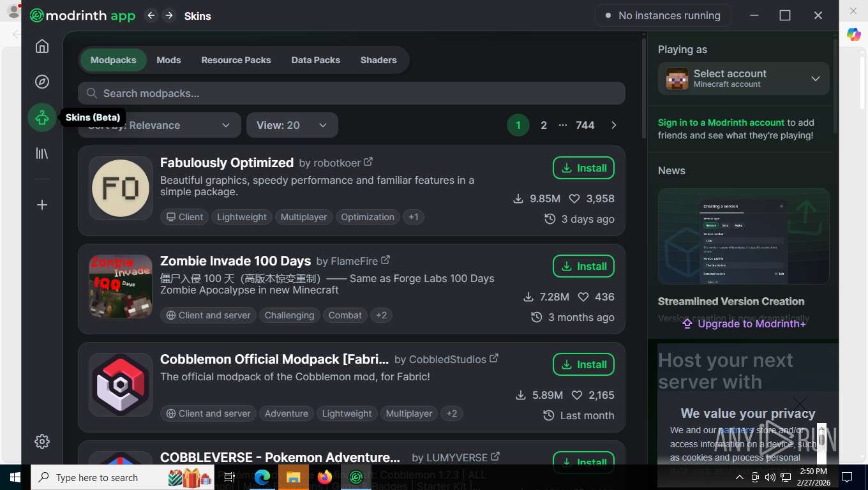The width and height of the screenshot is (868, 490).
Task: Switch to the Data Packs tab
Action: [x=316, y=60]
